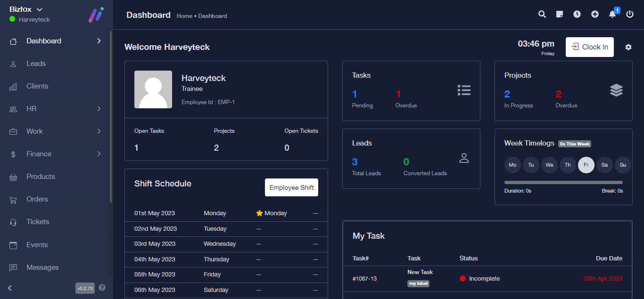Collapse the sidebar with left arrow
Viewport: 644px width, 299px height.
point(10,288)
